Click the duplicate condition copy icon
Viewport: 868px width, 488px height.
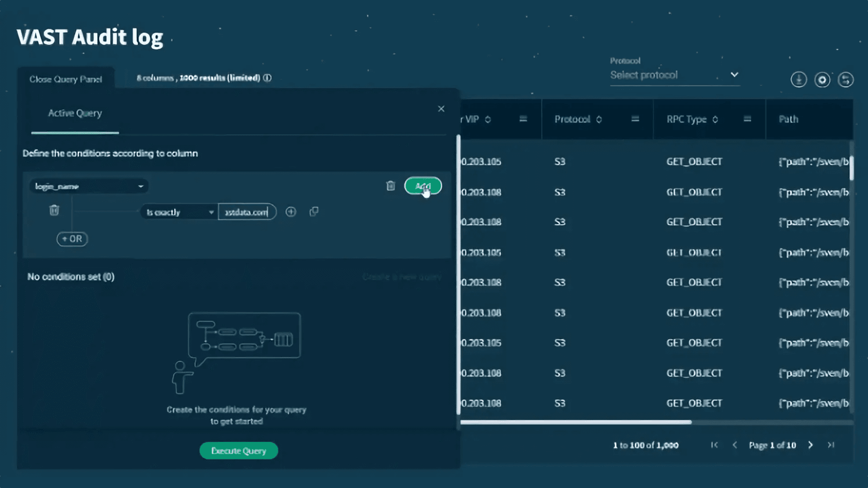click(314, 211)
